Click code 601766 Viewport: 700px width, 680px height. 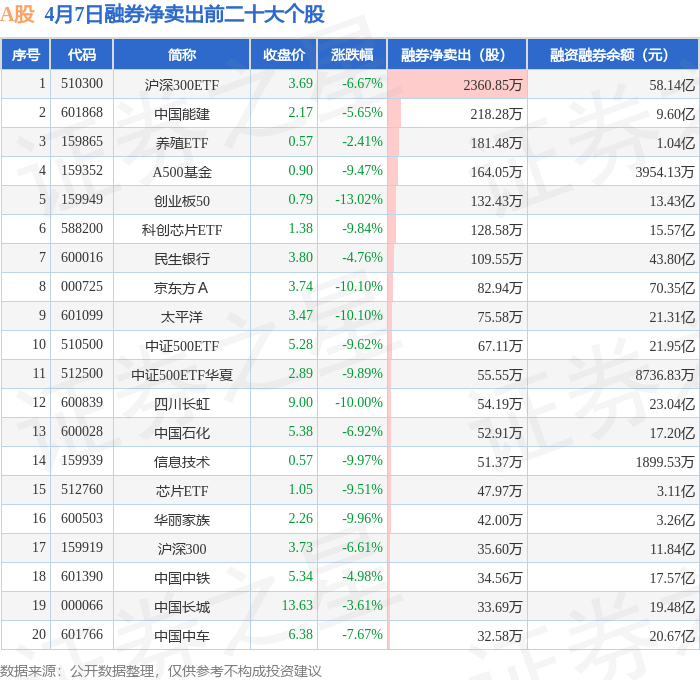[x=82, y=634]
